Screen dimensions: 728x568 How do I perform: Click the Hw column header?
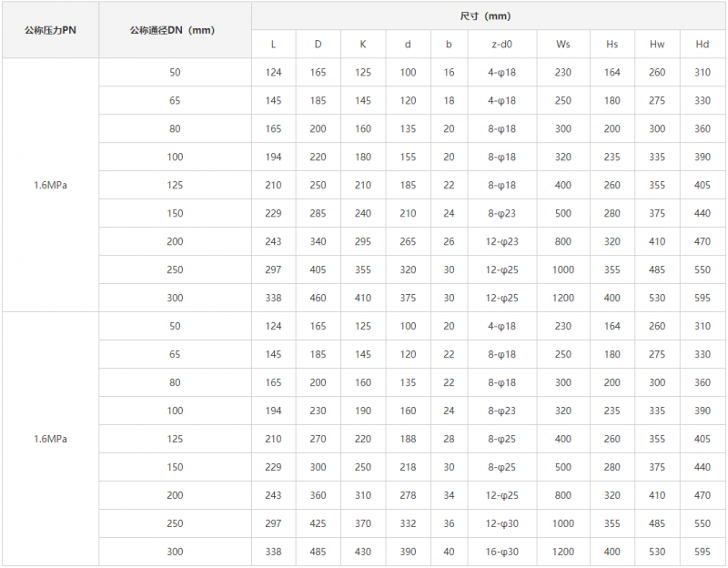pos(657,44)
